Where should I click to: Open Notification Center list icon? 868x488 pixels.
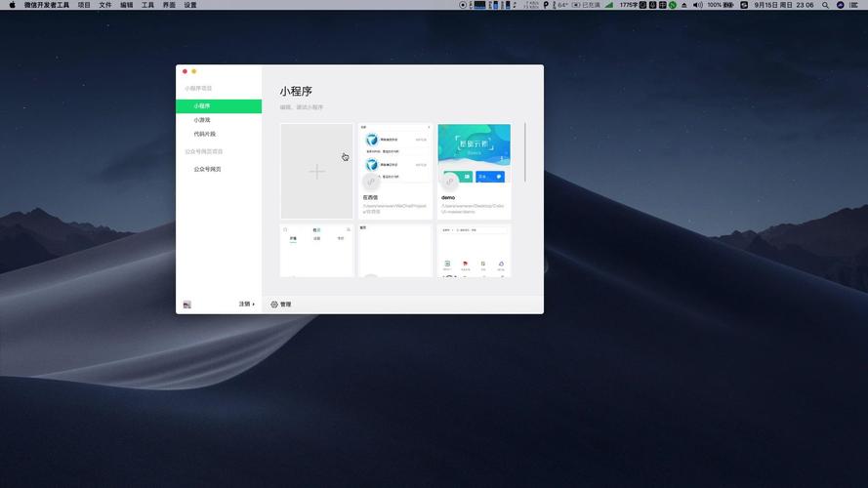point(854,5)
